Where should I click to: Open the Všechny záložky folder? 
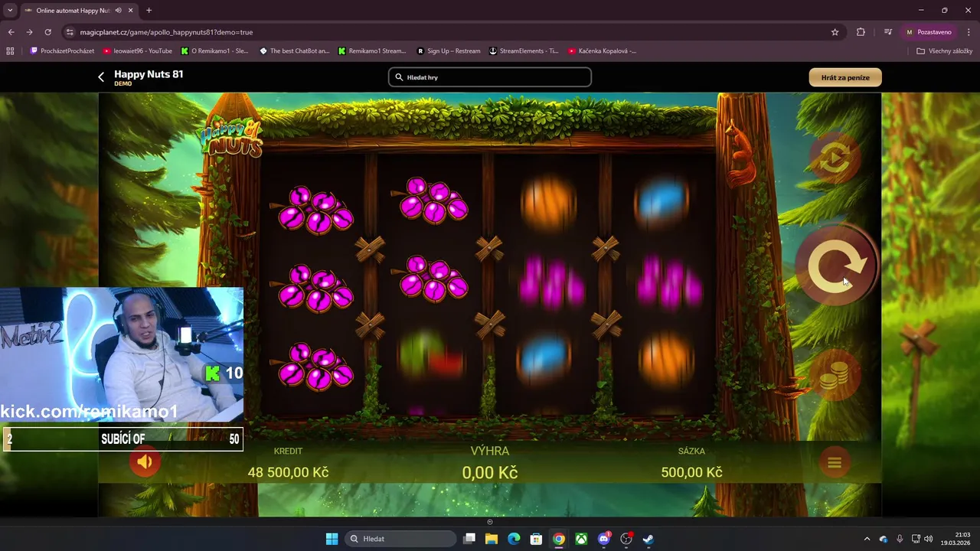tap(944, 51)
